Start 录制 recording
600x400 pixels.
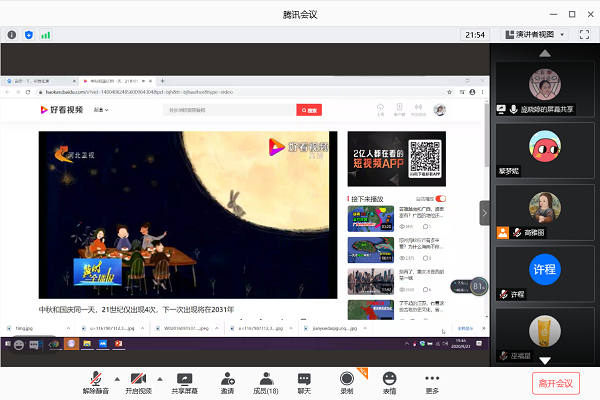tap(347, 383)
